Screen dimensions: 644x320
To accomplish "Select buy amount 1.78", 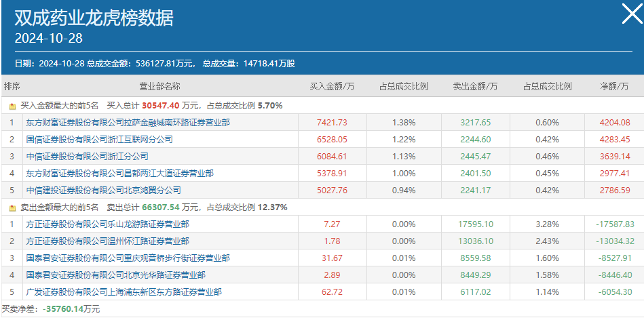I will pos(332,241).
